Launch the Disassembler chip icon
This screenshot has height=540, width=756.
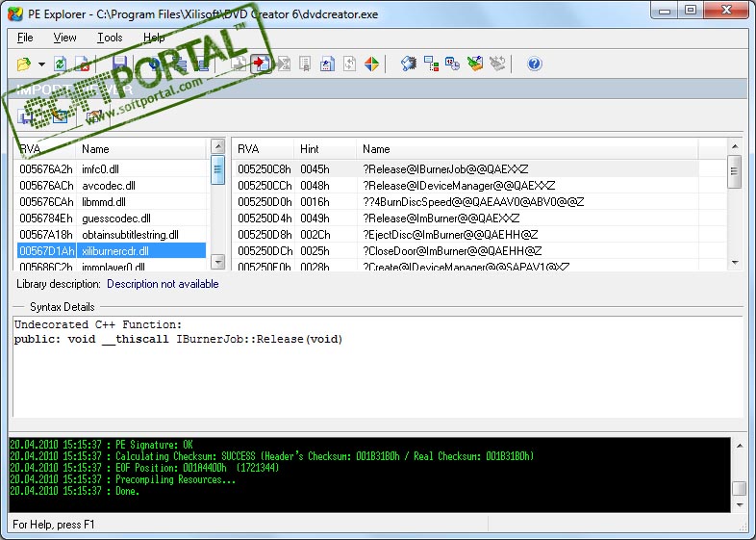[409, 64]
